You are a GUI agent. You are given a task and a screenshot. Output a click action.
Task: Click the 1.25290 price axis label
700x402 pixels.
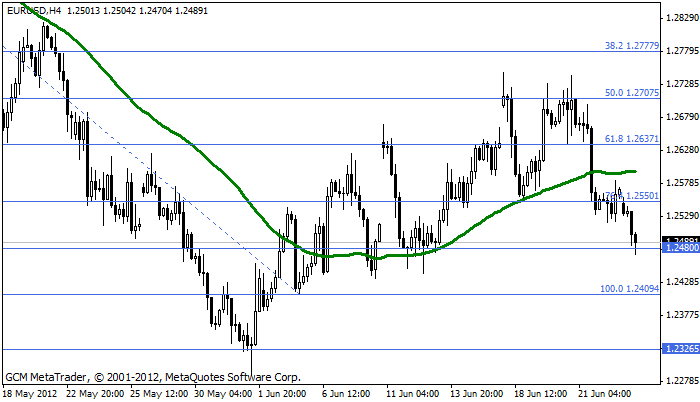point(682,216)
